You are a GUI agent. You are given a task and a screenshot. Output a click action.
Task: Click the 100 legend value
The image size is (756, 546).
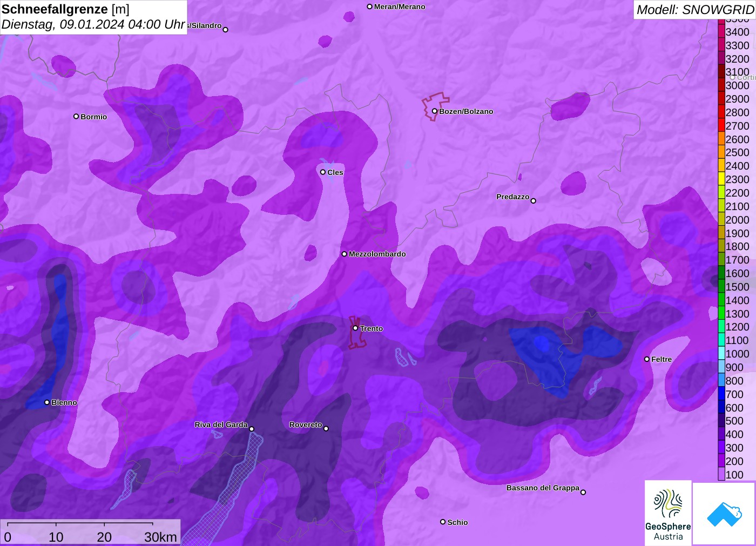point(734,475)
